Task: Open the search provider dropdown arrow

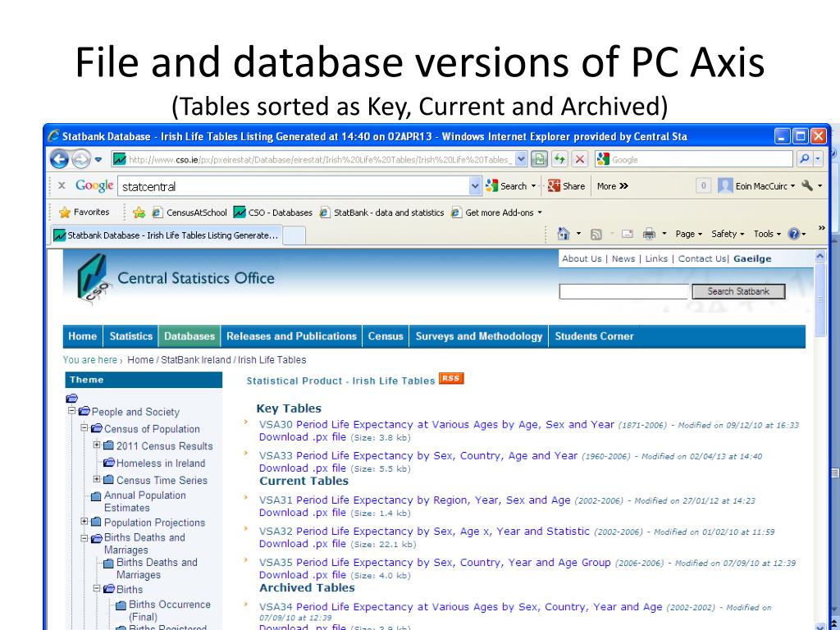Action: tap(818, 159)
